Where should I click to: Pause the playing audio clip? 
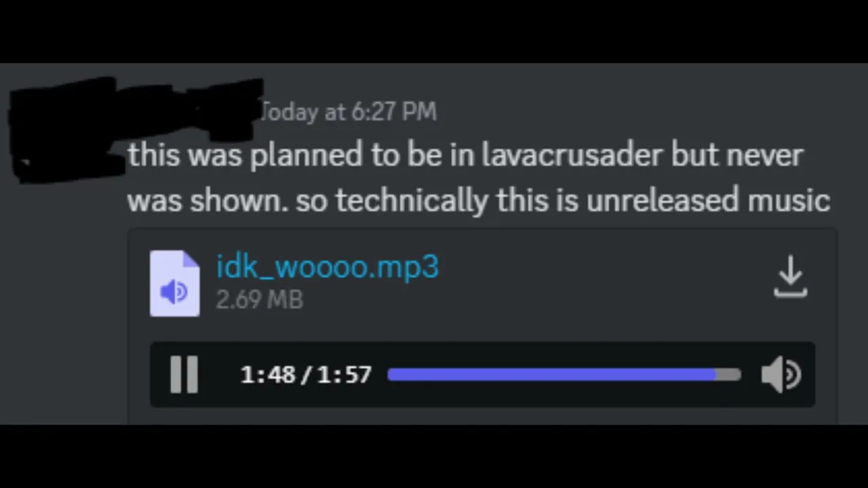pyautogui.click(x=184, y=375)
